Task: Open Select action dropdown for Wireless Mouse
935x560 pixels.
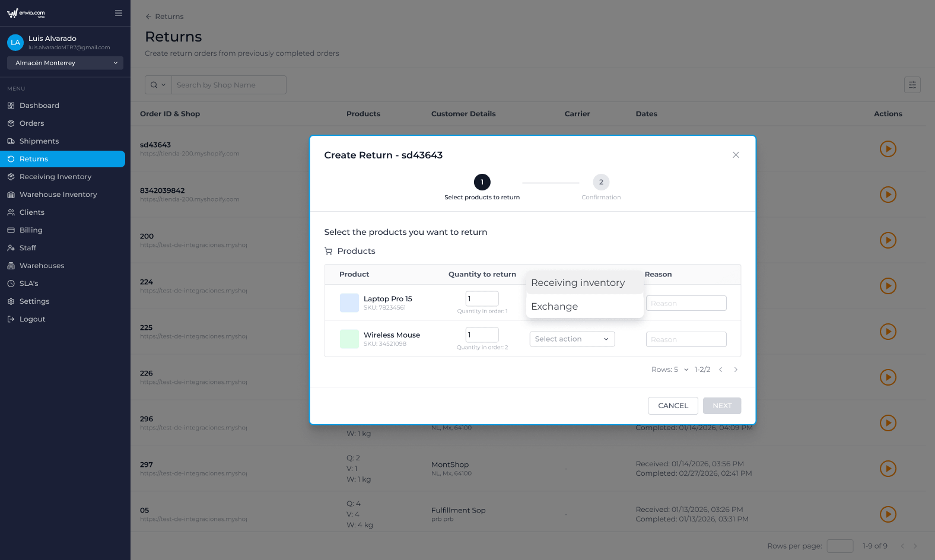Action: 572,339
